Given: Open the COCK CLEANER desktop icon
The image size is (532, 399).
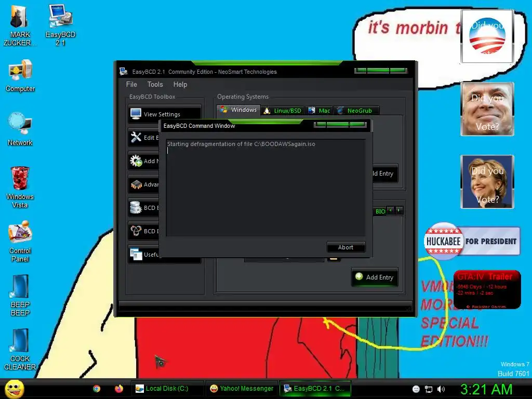Looking at the screenshot, I should click(20, 350).
